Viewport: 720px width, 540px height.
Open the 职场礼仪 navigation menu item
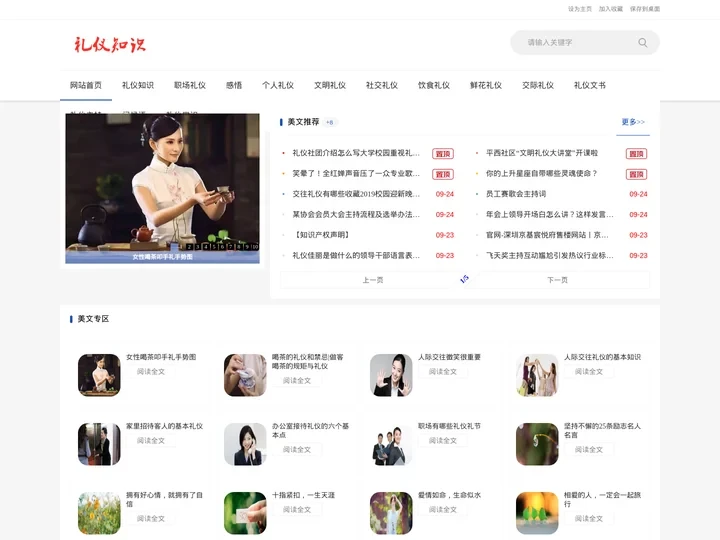tap(190, 85)
